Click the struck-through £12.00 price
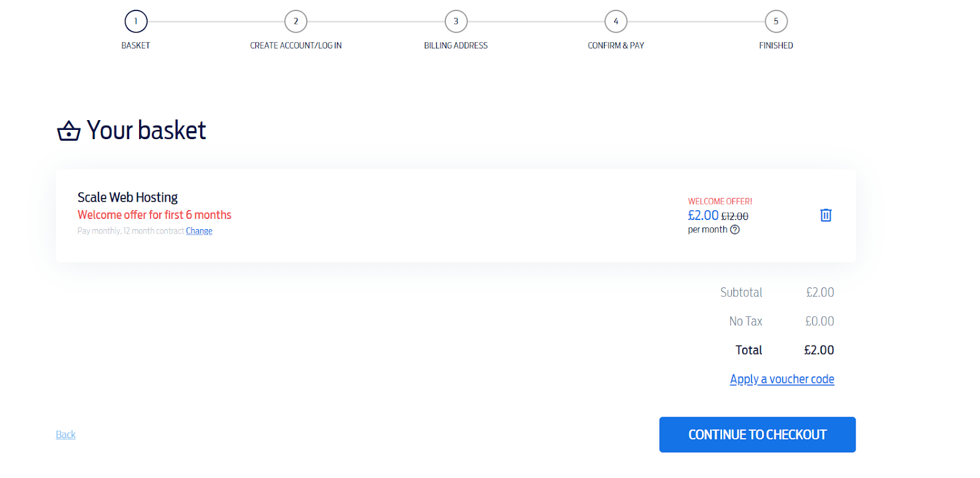 point(735,216)
